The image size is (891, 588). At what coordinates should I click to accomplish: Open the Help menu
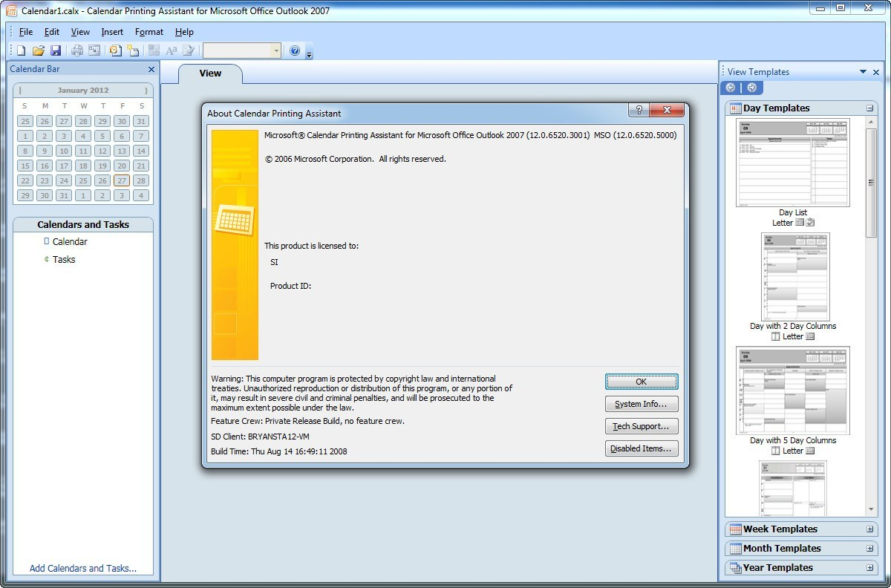(184, 32)
